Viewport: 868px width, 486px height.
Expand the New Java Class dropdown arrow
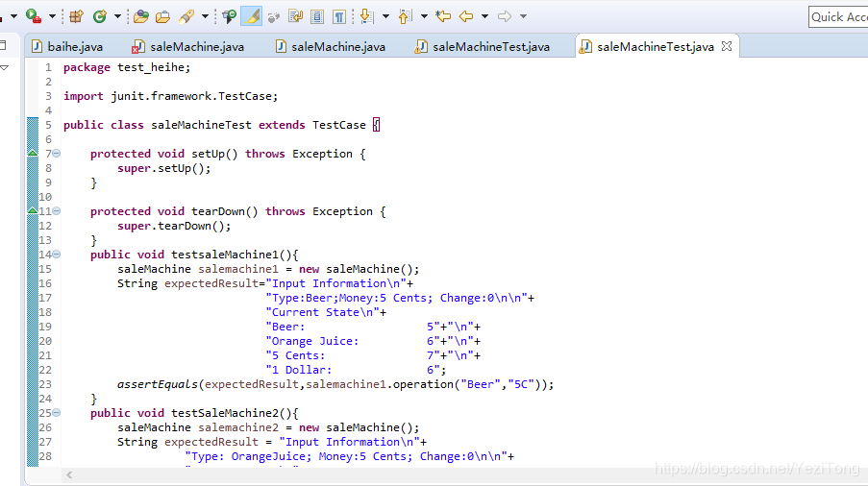(x=117, y=16)
